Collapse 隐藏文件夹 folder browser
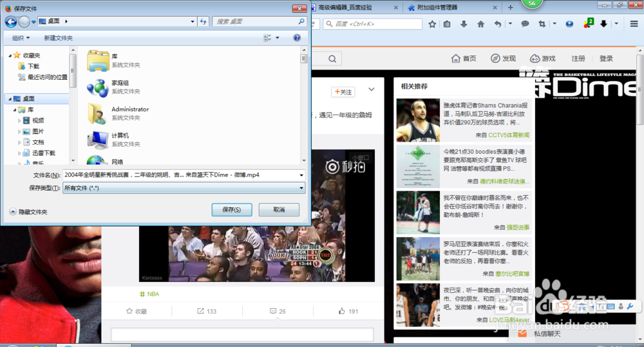644x347 pixels. pos(28,212)
